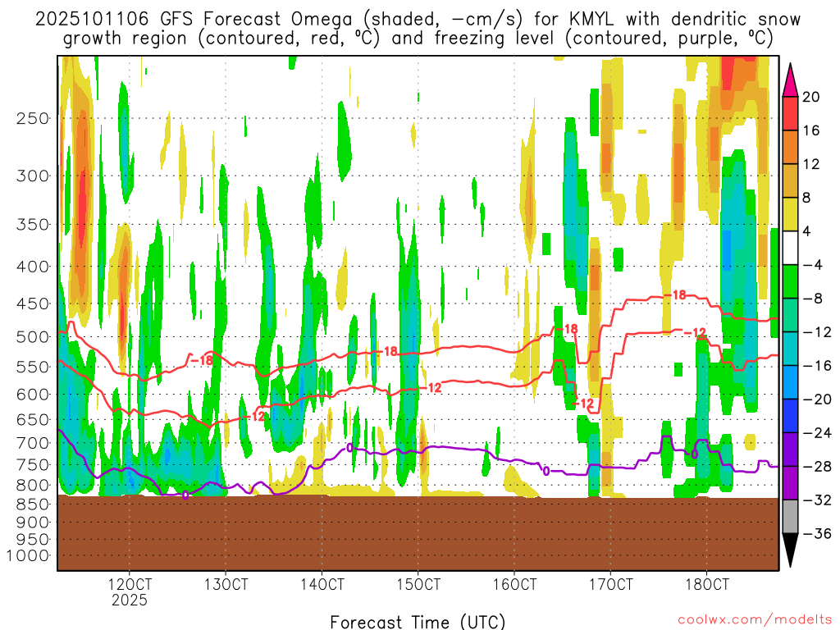Click the 700 pressure level label
The width and height of the screenshot is (840, 630).
point(33,443)
